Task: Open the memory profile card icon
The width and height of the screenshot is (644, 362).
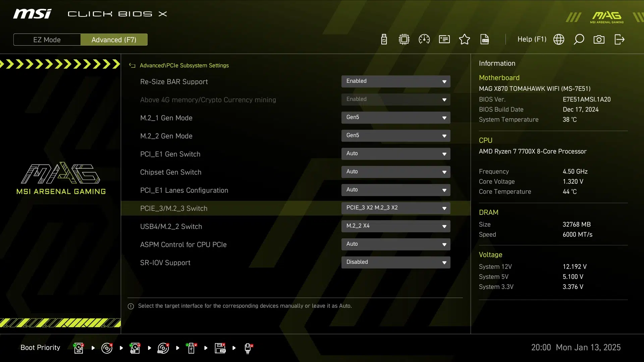Action: click(x=444, y=40)
